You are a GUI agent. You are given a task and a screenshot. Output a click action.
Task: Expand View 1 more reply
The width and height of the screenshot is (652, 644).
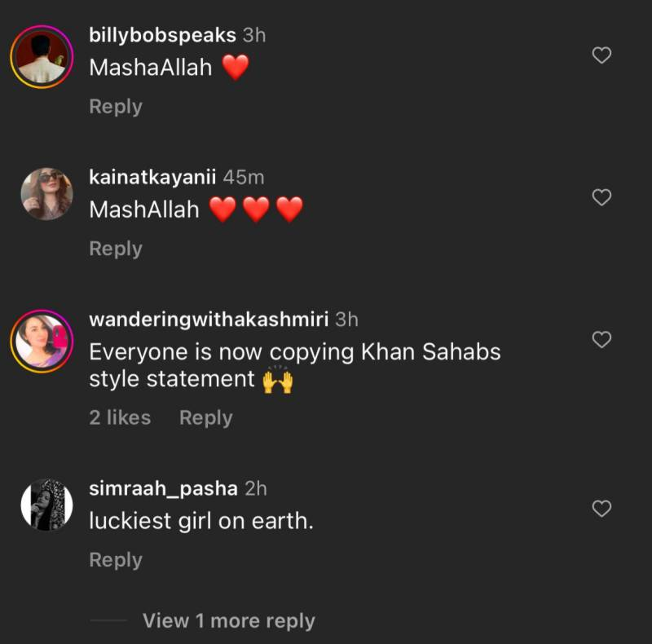[x=228, y=620]
